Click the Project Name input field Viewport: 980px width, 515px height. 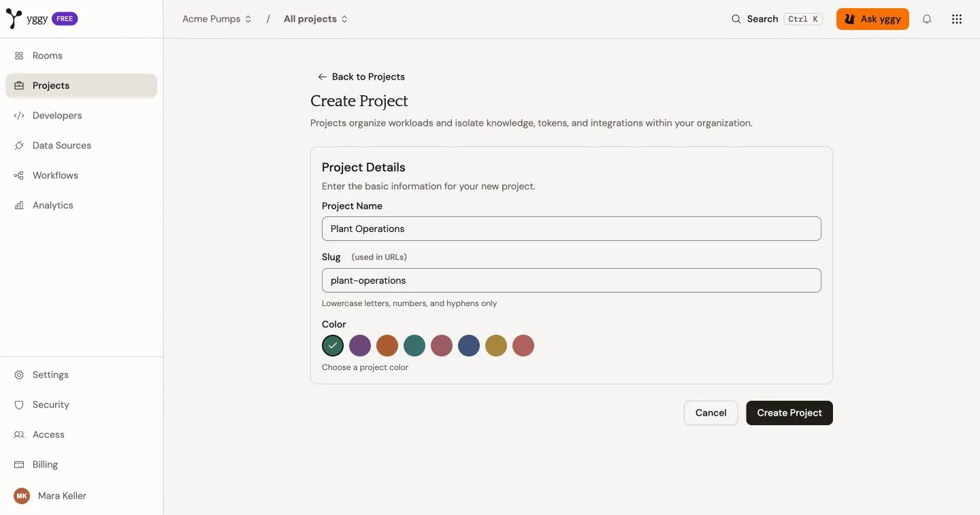click(572, 229)
